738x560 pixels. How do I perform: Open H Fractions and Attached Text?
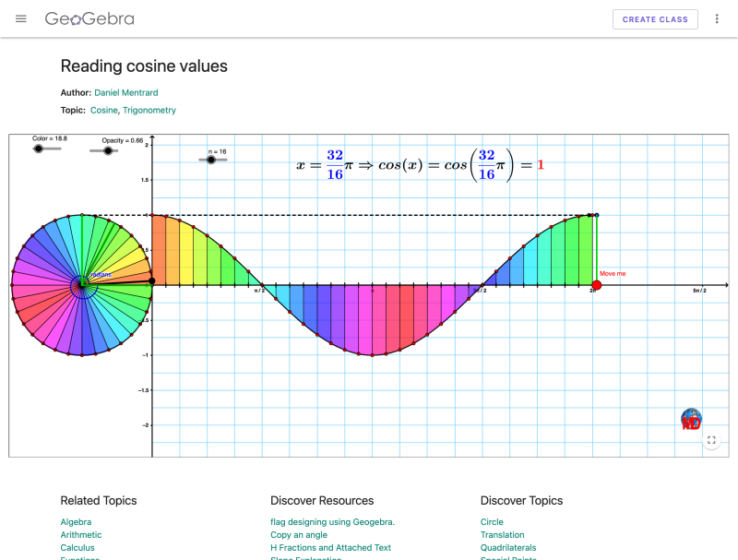click(x=330, y=547)
